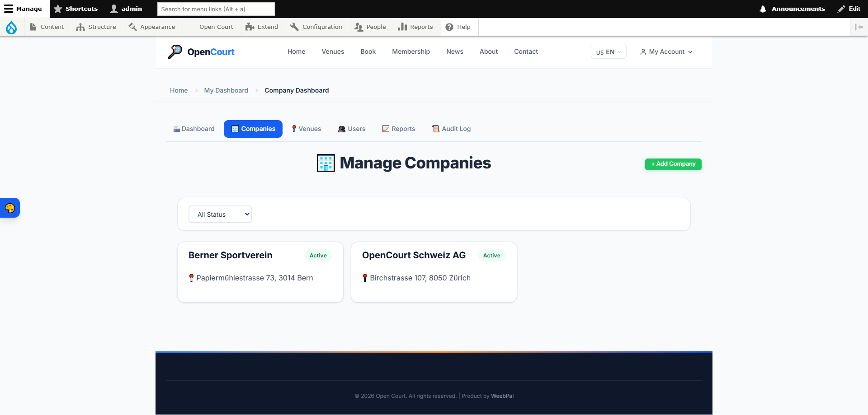Open the All Status filter dropdown
The width and height of the screenshot is (868, 415).
[x=220, y=214]
